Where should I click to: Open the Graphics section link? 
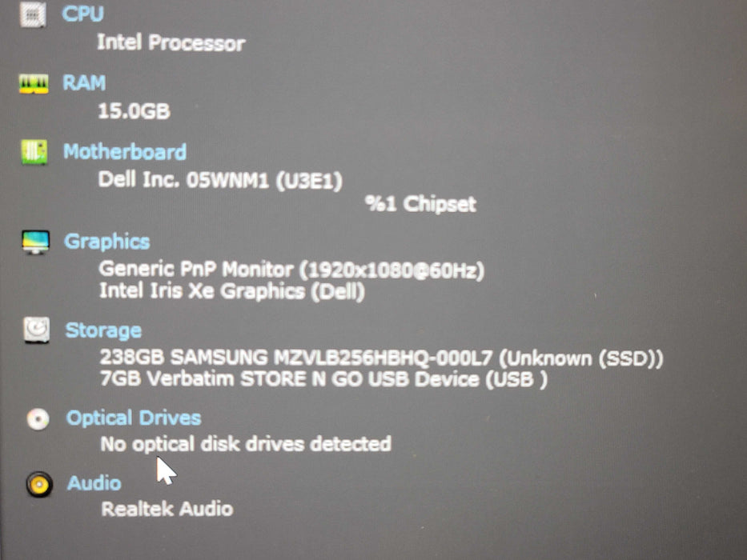pyautogui.click(x=107, y=242)
